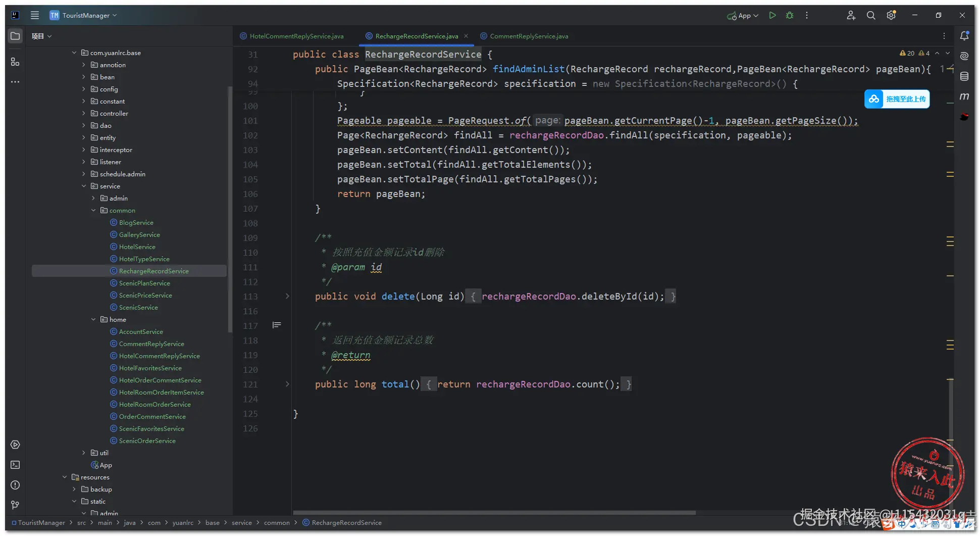Click the project panel vertical scrollbar
The height and width of the screenshot is (536, 980).
pyautogui.click(x=230, y=209)
